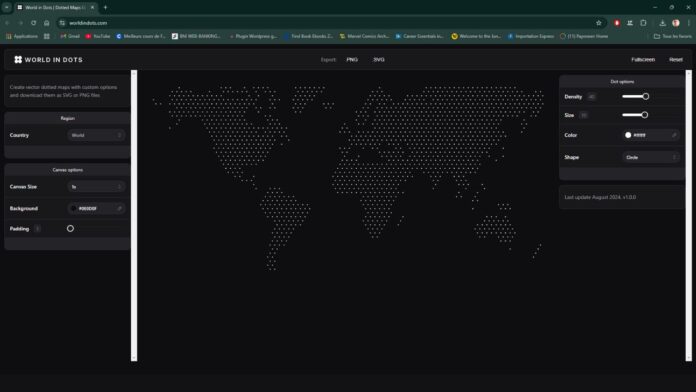696x392 pixels.
Task: Open the Find Book Ebooks bookmark
Action: (x=308, y=36)
